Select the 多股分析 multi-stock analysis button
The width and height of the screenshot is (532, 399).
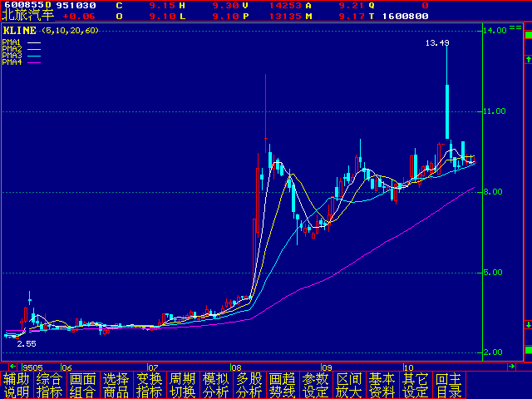coord(249,385)
